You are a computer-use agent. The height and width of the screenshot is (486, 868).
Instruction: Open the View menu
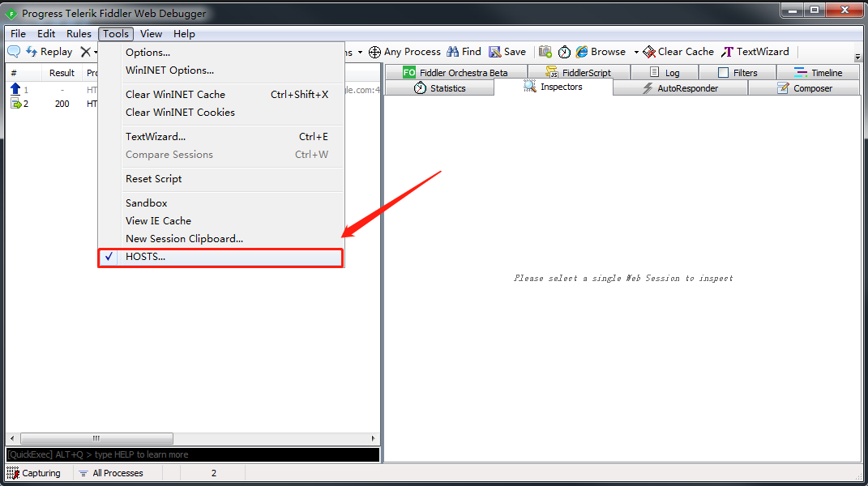[151, 34]
